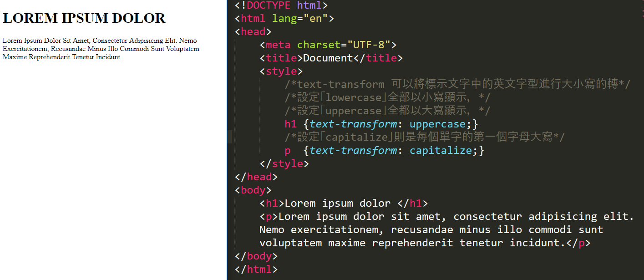The height and width of the screenshot is (280, 644).
Task: Click the uppercase comment line
Action: click(x=387, y=111)
